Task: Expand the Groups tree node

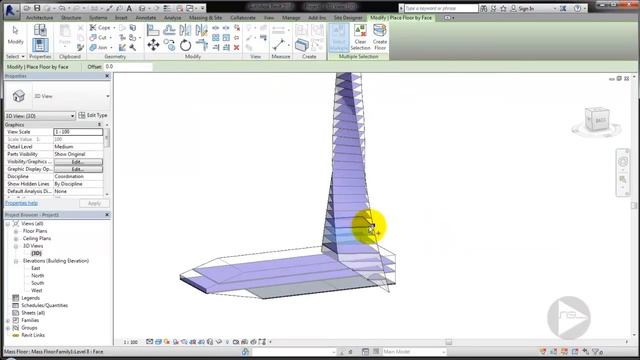Action: (8, 328)
